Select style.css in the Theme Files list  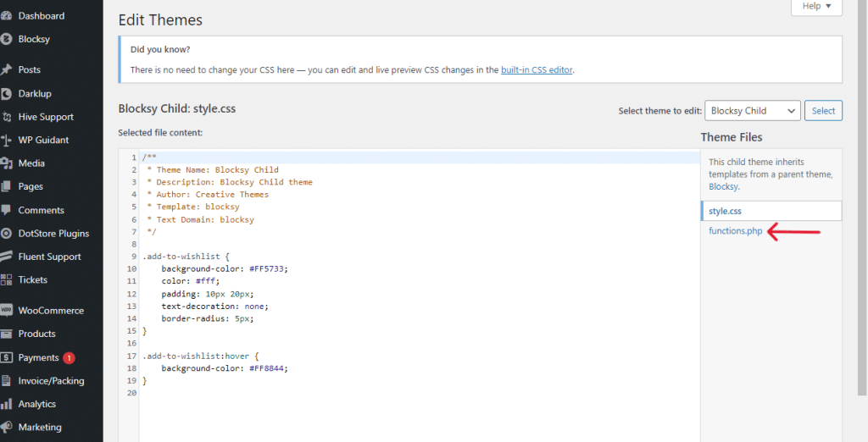tap(726, 211)
